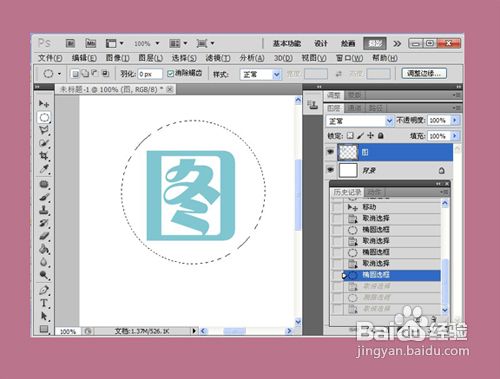The width and height of the screenshot is (500, 379).
Task: Select the Zoom magnifier tool
Action: [44, 275]
